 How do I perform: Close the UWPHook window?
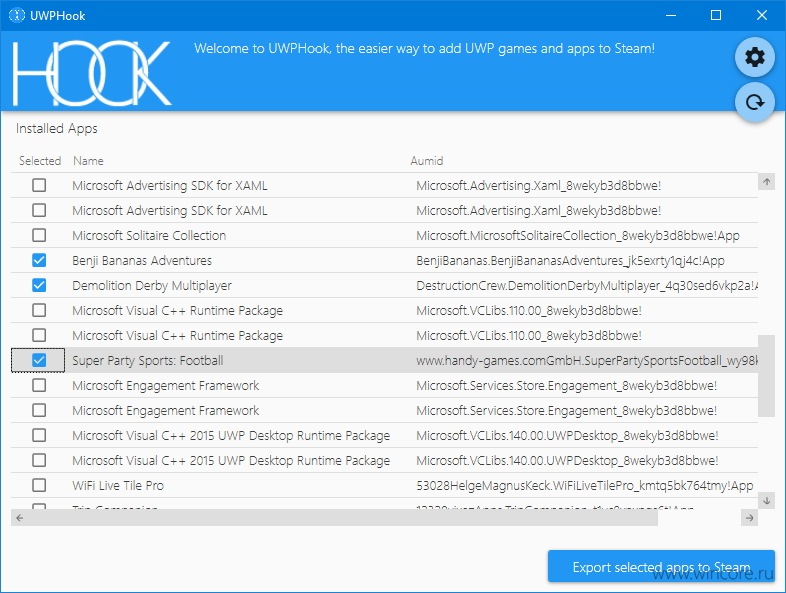point(761,16)
